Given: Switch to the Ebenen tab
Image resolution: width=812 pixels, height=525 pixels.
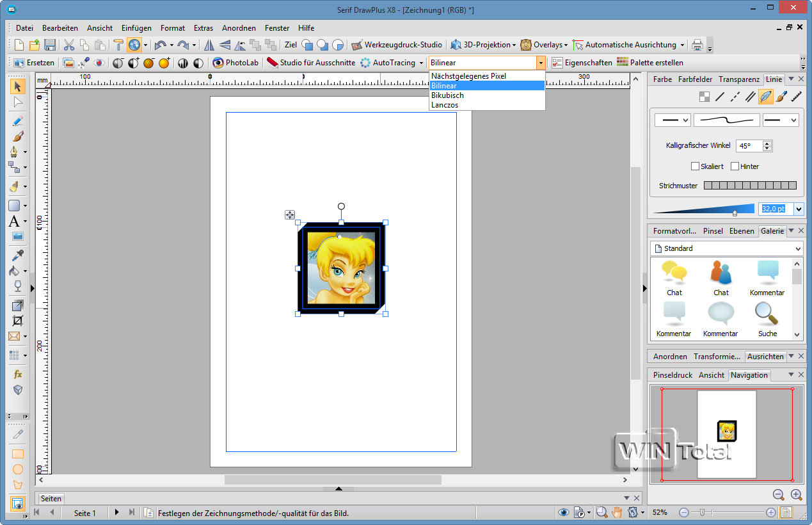Looking at the screenshot, I should tap(742, 231).
